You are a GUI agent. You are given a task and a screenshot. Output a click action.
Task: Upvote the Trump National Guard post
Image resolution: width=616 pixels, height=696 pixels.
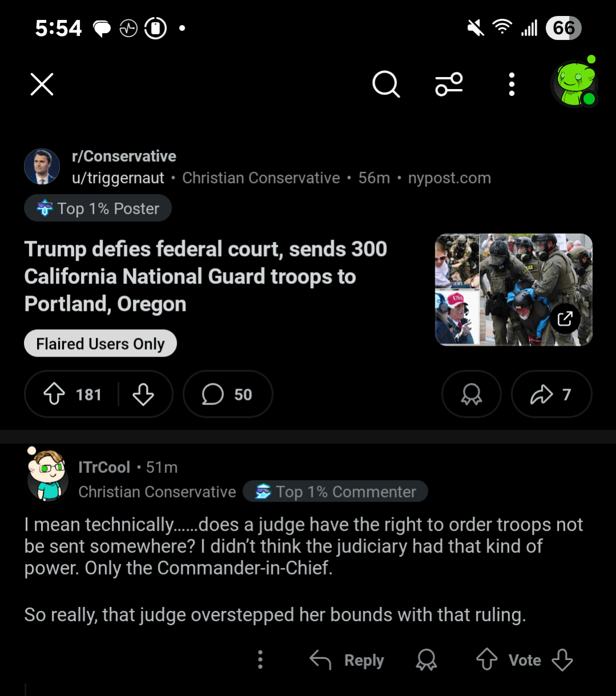pyautogui.click(x=55, y=394)
